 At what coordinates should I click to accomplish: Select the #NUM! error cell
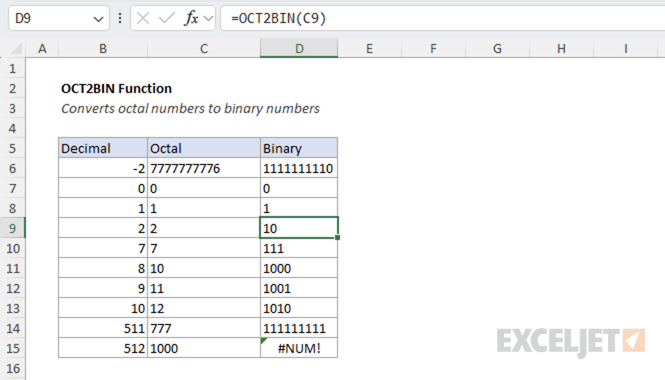tap(299, 348)
